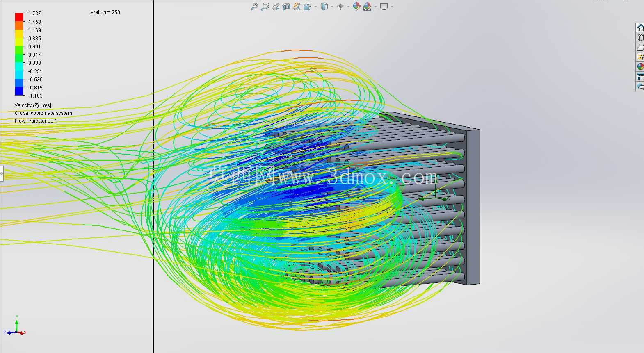Screen dimensions: 644x353
Task: Click the Edit Appearance color ball icon
Action: point(356,7)
